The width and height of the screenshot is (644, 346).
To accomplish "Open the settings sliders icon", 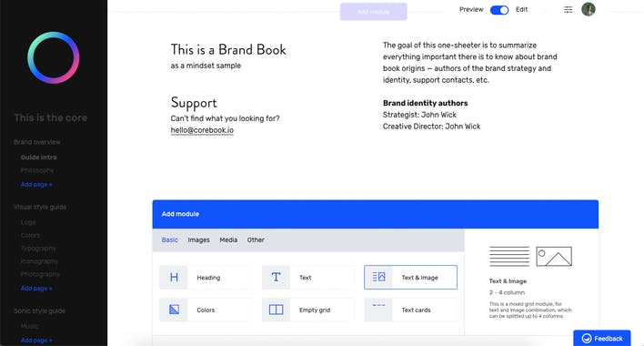I will pos(568,9).
